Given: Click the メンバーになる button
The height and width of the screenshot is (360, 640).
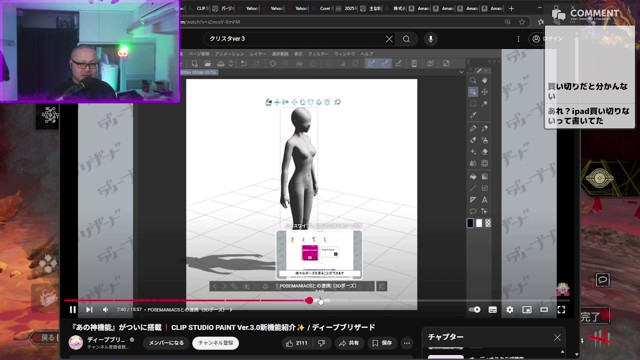Looking at the screenshot, I should 166,343.
